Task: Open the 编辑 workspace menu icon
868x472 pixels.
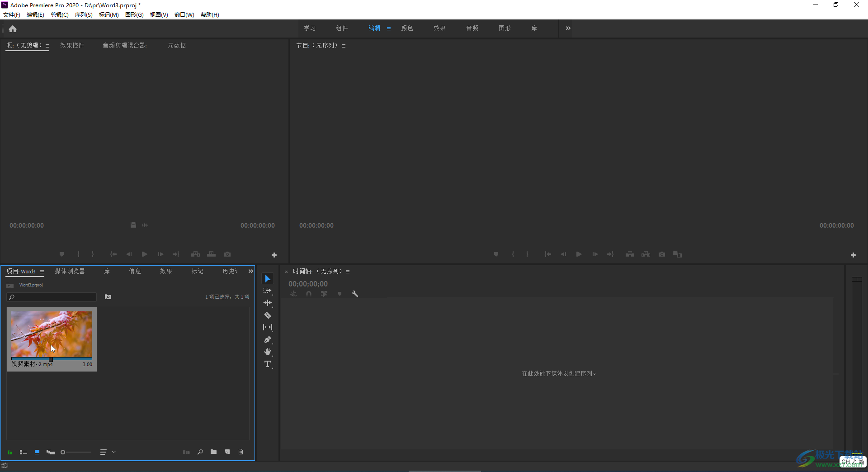Action: click(x=389, y=29)
